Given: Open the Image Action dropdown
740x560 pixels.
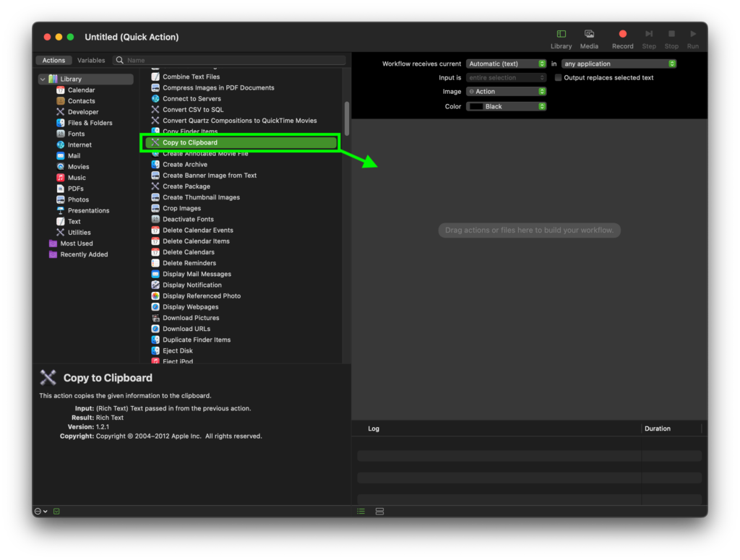Looking at the screenshot, I should tap(506, 92).
